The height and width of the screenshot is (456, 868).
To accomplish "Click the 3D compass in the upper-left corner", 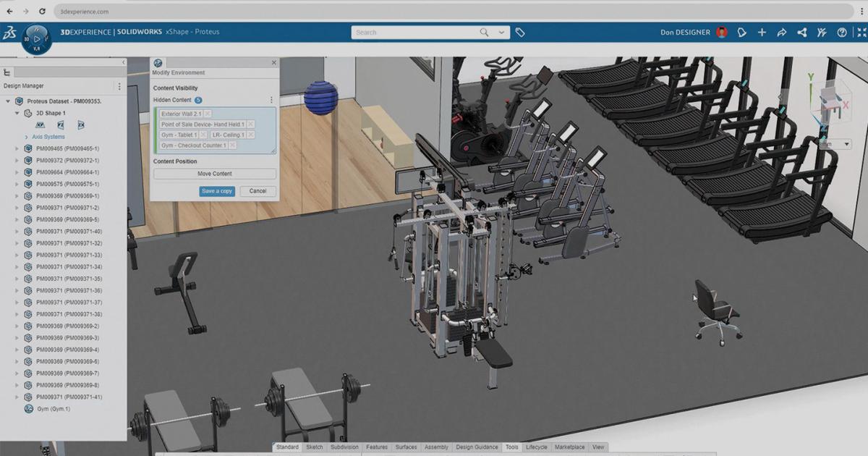I will click(35, 38).
